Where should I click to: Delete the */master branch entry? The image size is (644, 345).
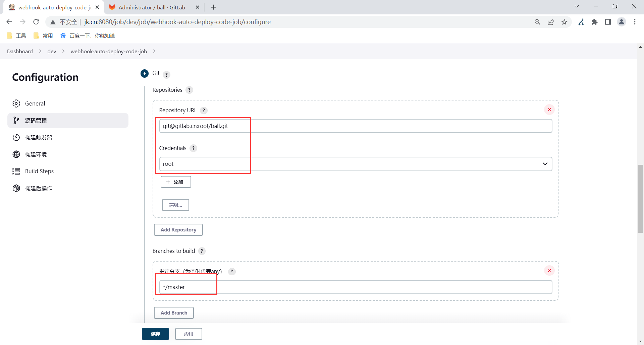pos(549,271)
